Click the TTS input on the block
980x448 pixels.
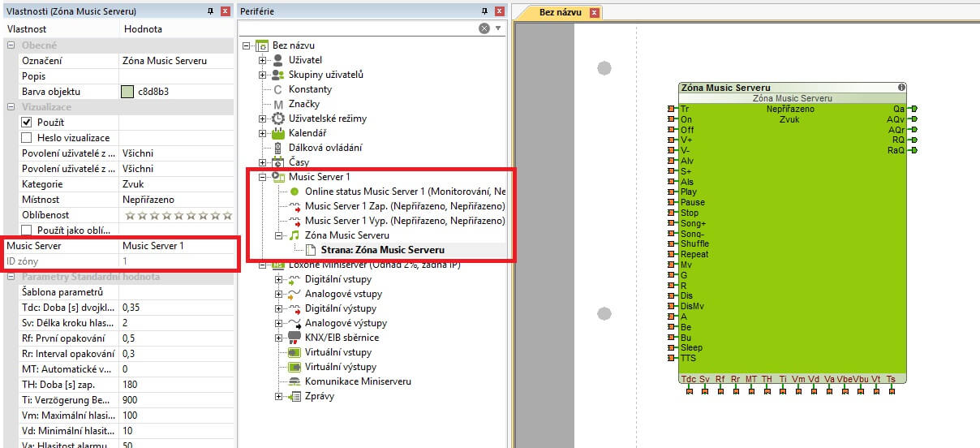688,358
